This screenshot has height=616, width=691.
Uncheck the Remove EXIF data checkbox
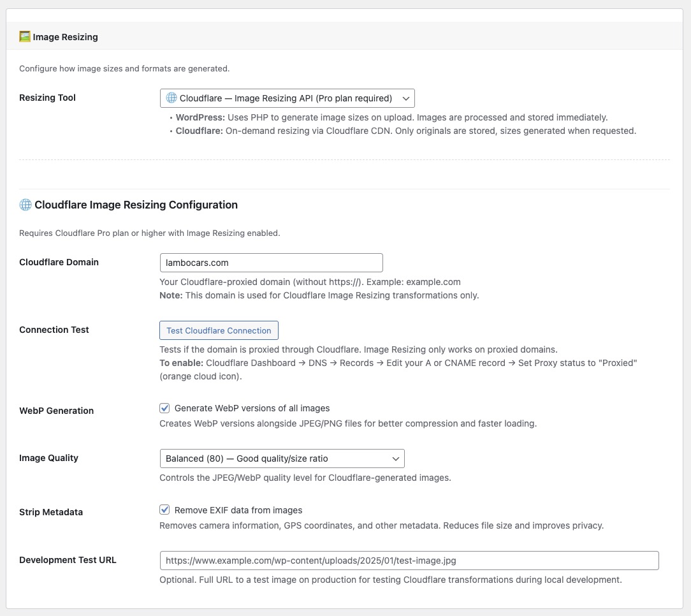point(165,510)
